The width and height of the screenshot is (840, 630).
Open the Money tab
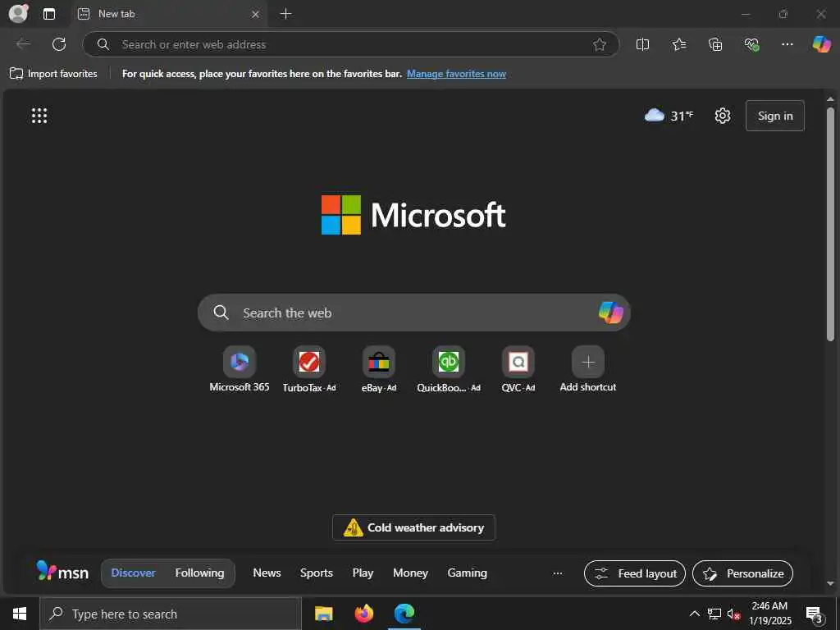click(x=410, y=573)
